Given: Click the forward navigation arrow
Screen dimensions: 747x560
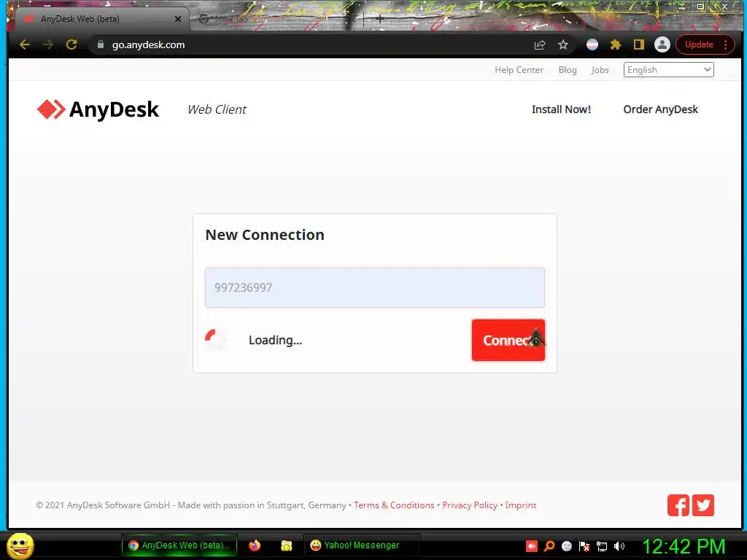Looking at the screenshot, I should click(x=48, y=44).
